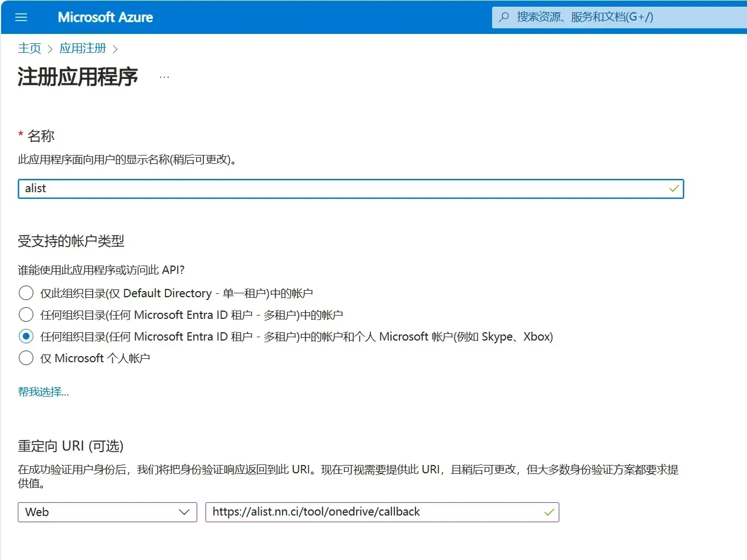Image resolution: width=747 pixels, height=560 pixels.
Task: Click the breadcrumb chevron after 主页
Action: [50, 49]
